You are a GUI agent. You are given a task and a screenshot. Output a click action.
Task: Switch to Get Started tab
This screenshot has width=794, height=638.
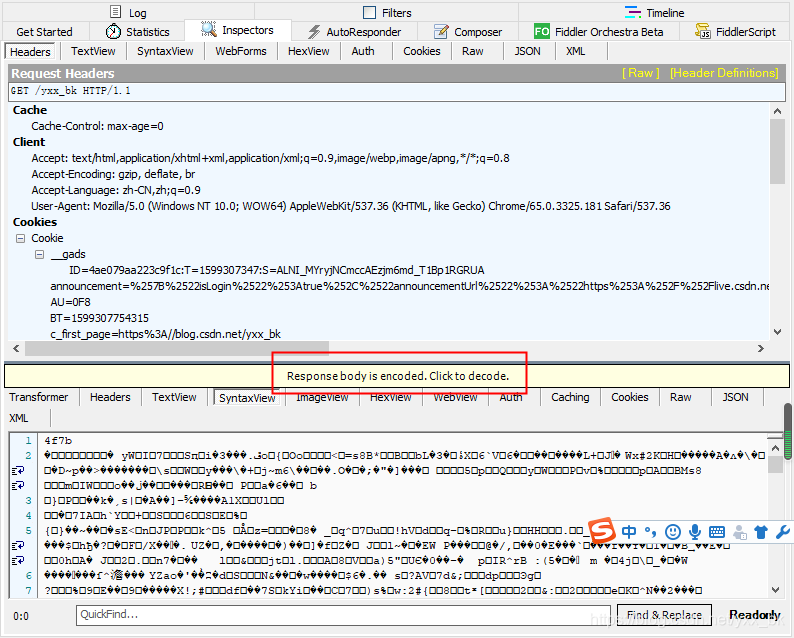click(45, 31)
